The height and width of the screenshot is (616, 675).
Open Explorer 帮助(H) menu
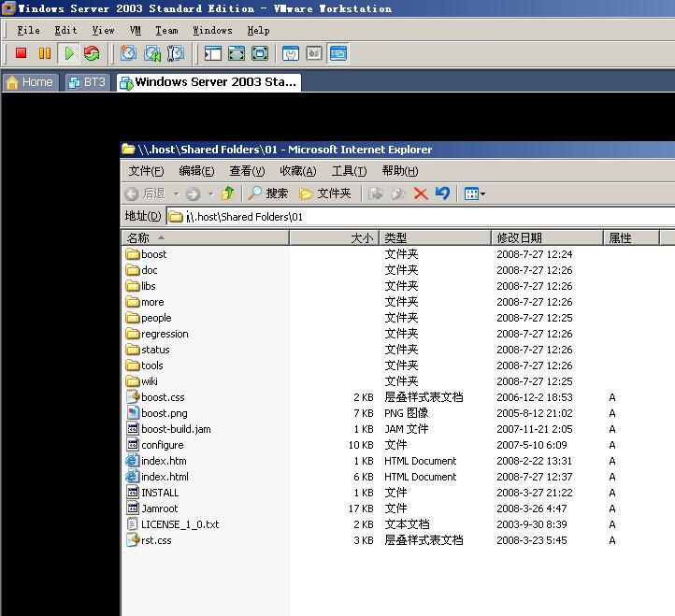(400, 171)
